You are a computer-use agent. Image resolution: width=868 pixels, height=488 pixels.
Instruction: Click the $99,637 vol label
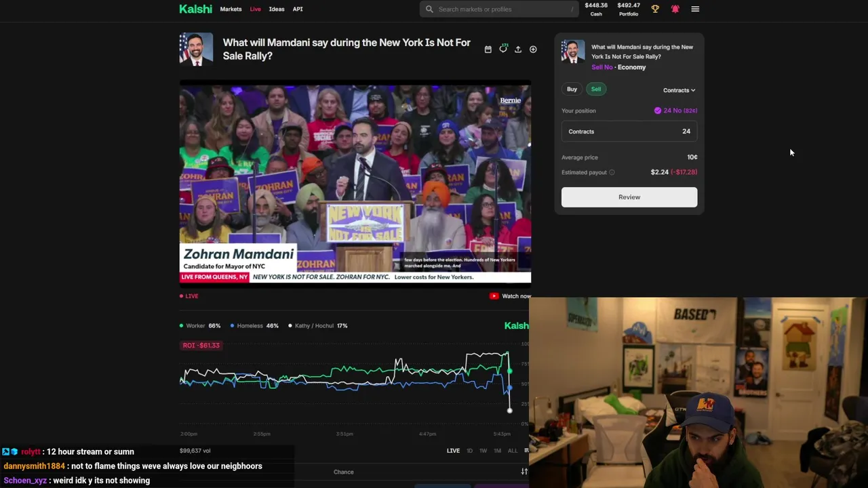[x=195, y=451]
